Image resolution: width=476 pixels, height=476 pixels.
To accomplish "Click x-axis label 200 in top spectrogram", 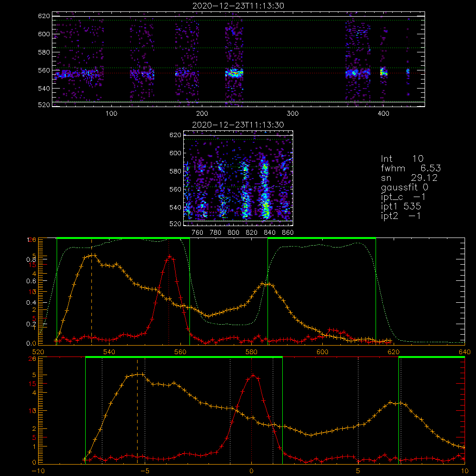I will pyautogui.click(x=202, y=114).
